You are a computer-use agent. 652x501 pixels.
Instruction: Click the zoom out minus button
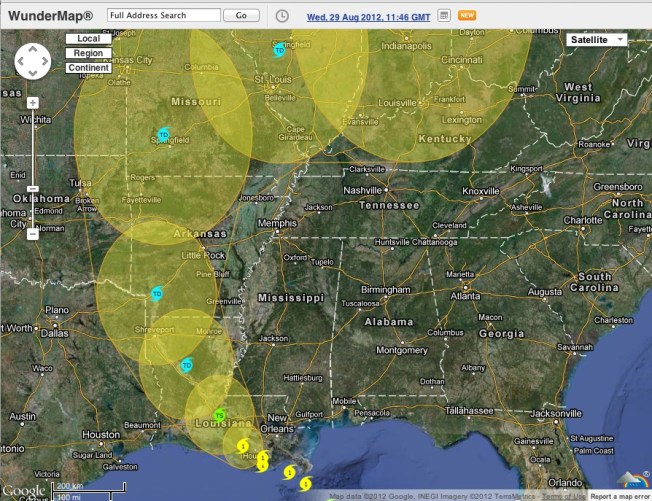coord(33,234)
